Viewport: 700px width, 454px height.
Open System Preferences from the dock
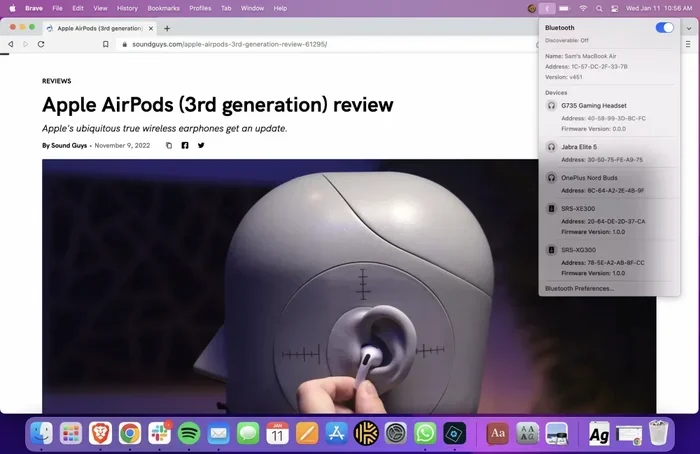click(x=396, y=433)
